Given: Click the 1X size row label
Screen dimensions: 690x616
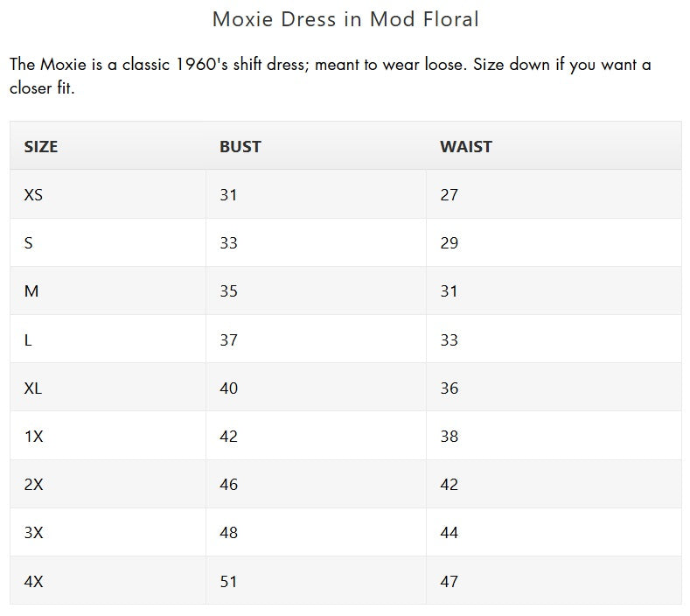Looking at the screenshot, I should (x=34, y=437).
